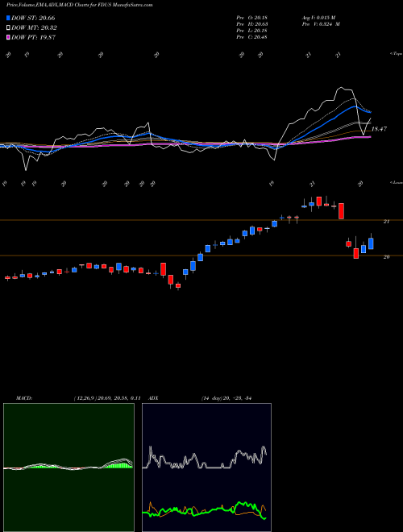Open the ADX indicator chart panel
The width and height of the screenshot is (403, 532).
206,468
